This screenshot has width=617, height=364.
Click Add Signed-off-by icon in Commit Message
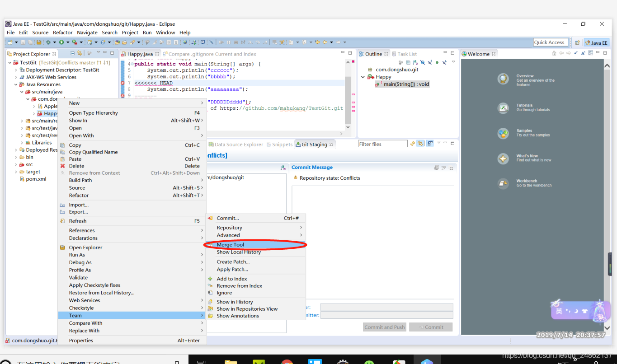pyautogui.click(x=443, y=168)
